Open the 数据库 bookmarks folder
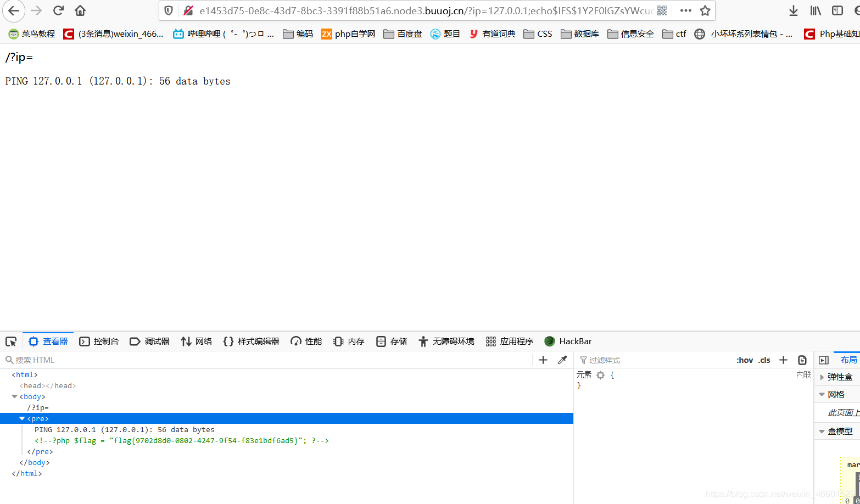The height and width of the screenshot is (504, 860). 580,34
